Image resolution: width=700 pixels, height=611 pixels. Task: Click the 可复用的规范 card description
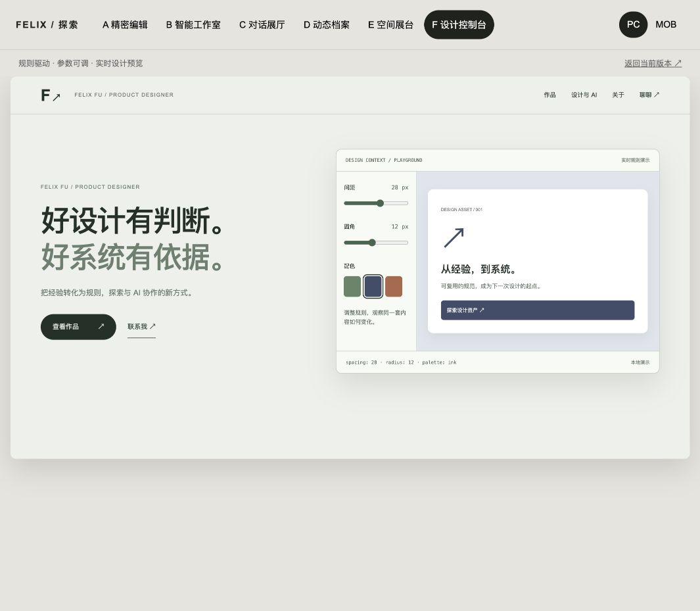(x=491, y=286)
